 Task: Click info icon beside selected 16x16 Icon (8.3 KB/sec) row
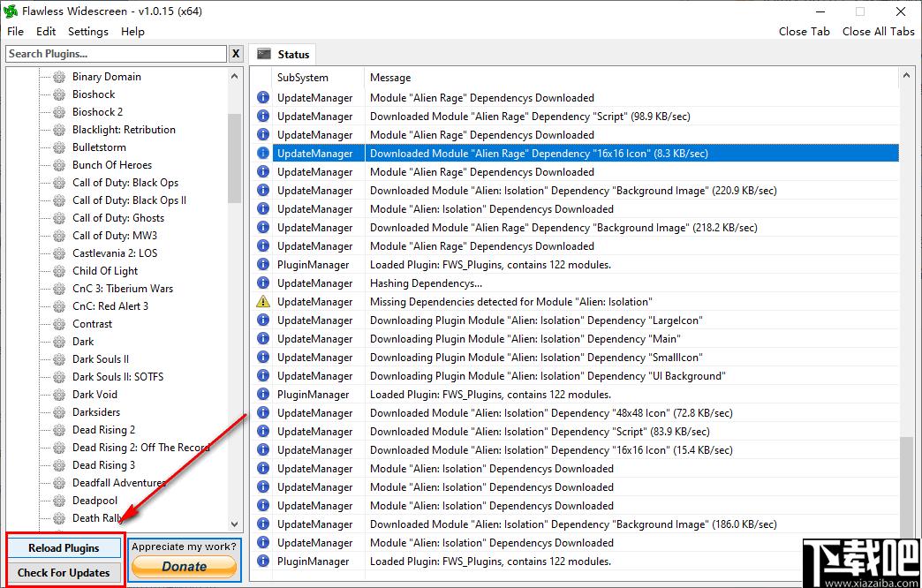[263, 153]
